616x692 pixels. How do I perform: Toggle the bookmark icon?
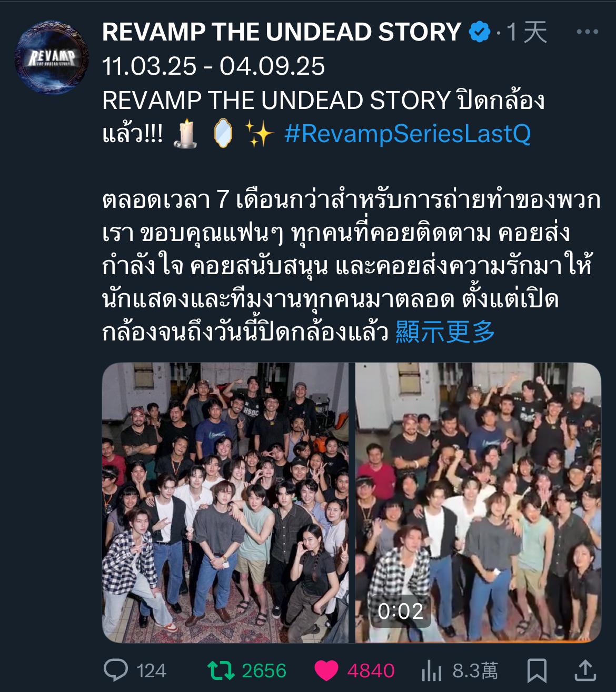tap(537, 670)
